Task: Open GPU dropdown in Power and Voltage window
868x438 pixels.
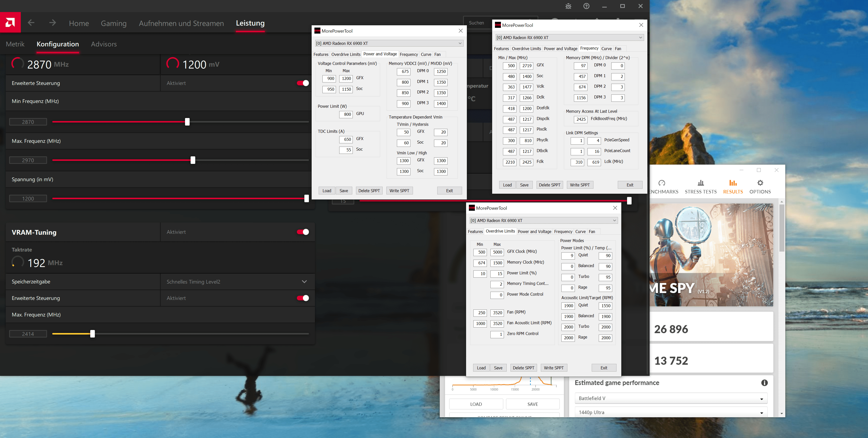Action: click(389, 43)
